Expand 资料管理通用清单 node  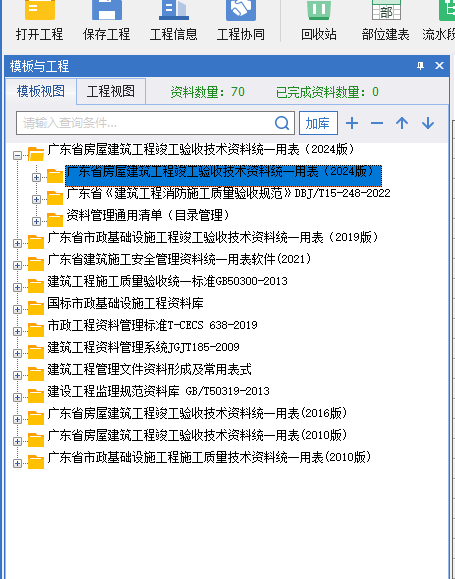point(36,222)
